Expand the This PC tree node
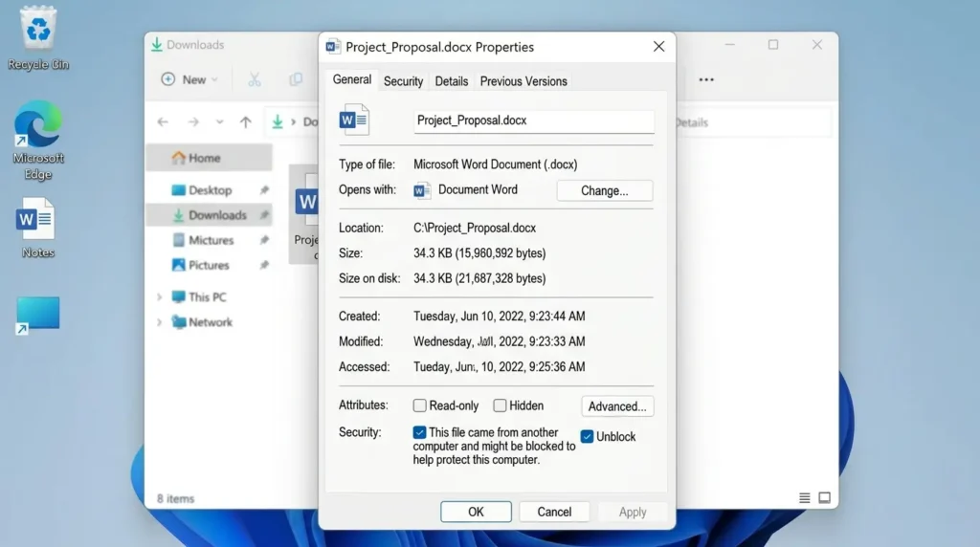Screen dimensions: 980x547 tap(160, 297)
